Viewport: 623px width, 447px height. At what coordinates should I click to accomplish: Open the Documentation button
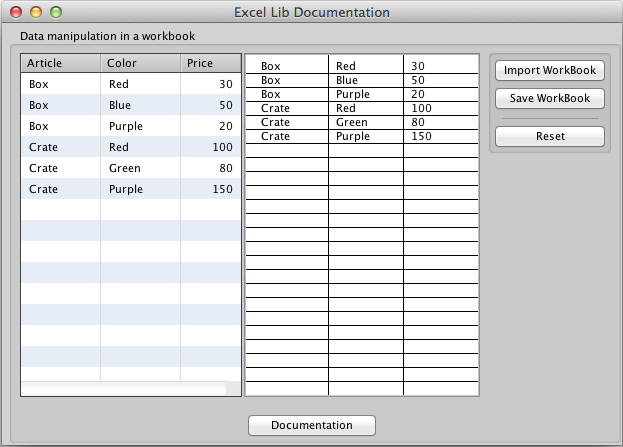[x=311, y=425]
